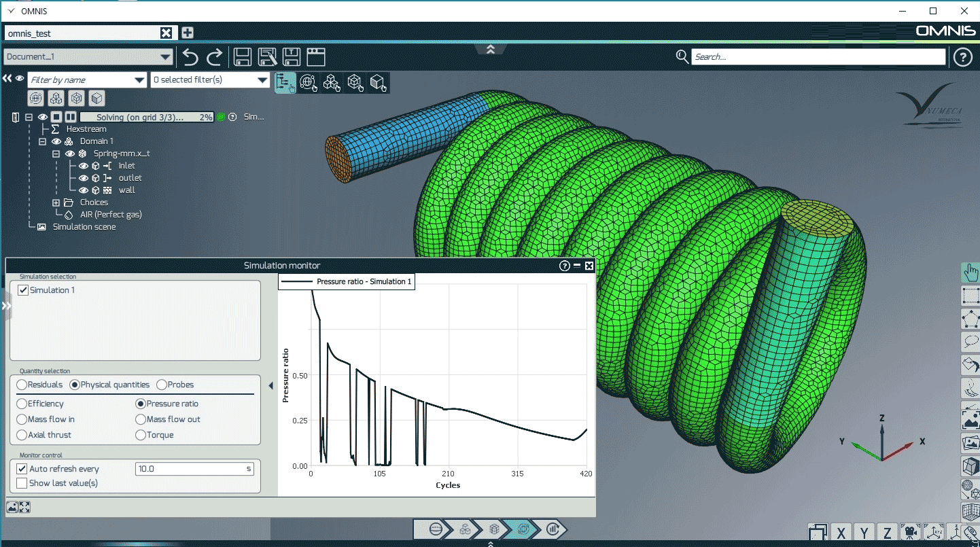Enable the Show last value(s) checkbox
The width and height of the screenshot is (980, 547).
(x=22, y=483)
